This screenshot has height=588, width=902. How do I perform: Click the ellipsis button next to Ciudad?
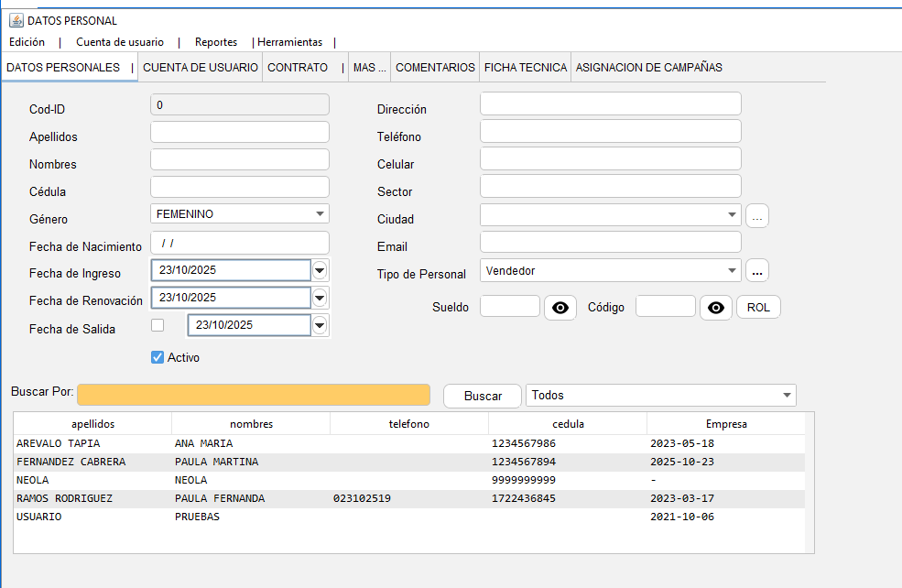coord(757,216)
